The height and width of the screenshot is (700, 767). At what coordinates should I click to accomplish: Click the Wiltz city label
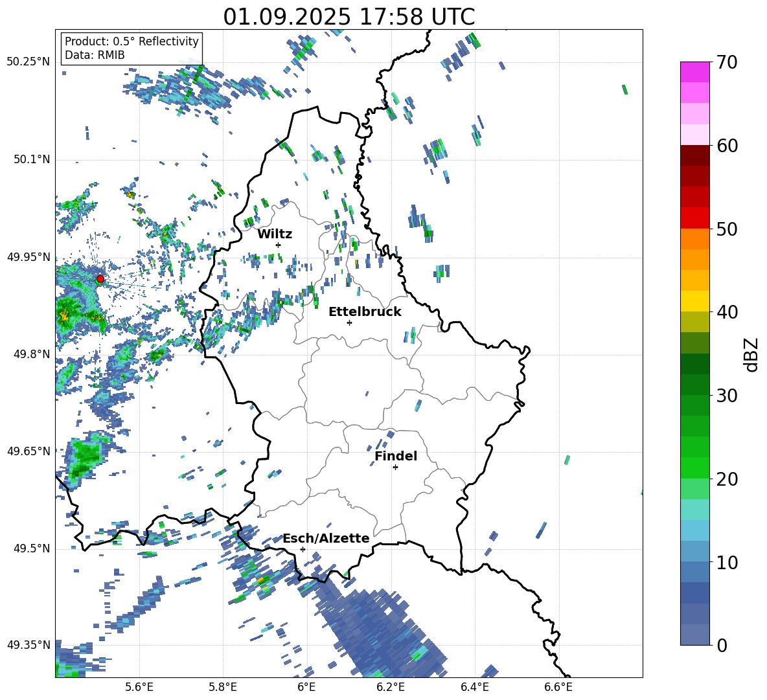pos(275,234)
